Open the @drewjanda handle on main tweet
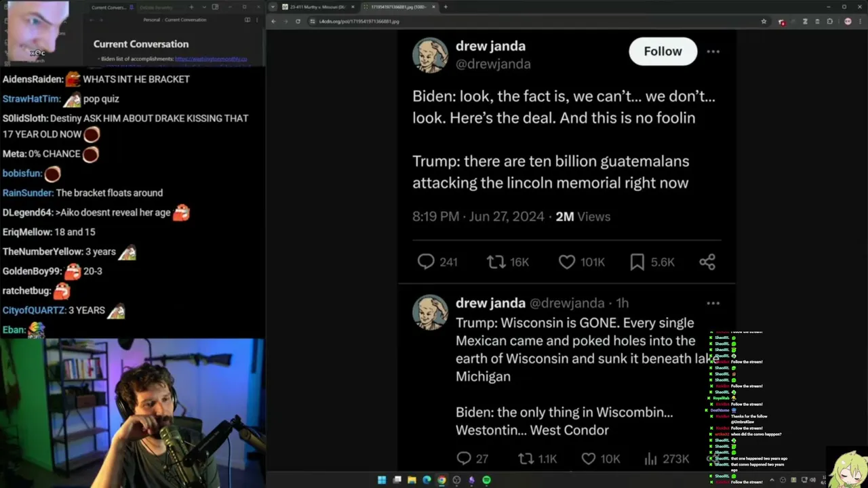This screenshot has width=868, height=488. pyautogui.click(x=493, y=64)
